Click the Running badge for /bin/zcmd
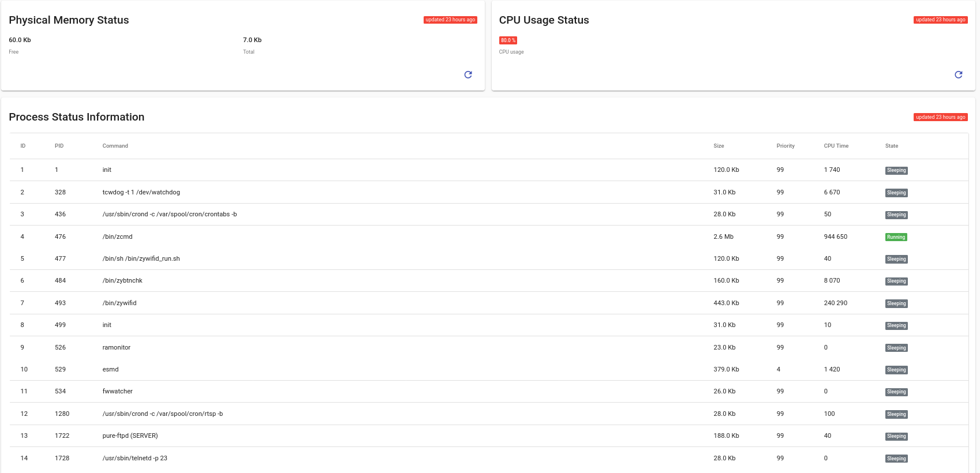Image resolution: width=980 pixels, height=473 pixels. pos(896,237)
